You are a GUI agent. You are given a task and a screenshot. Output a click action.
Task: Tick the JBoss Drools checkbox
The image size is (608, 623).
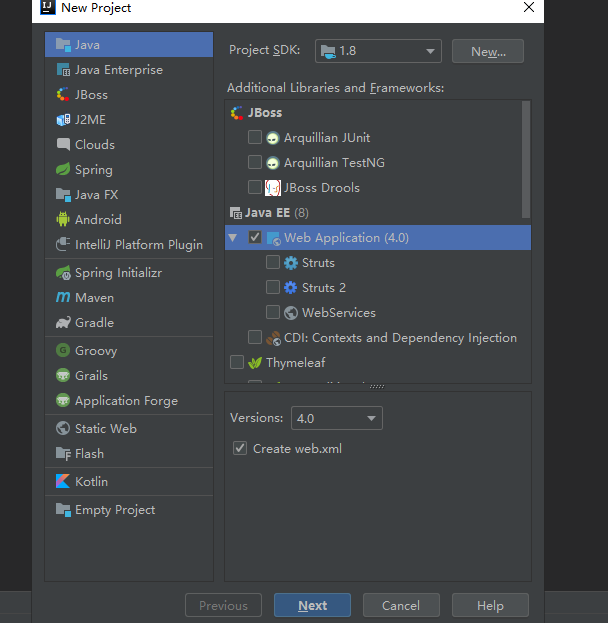coord(255,187)
